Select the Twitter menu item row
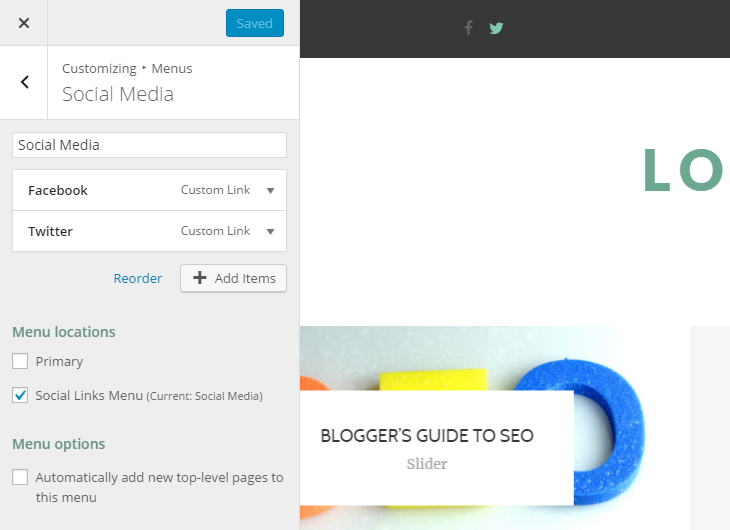This screenshot has height=530, width=730. tap(149, 231)
